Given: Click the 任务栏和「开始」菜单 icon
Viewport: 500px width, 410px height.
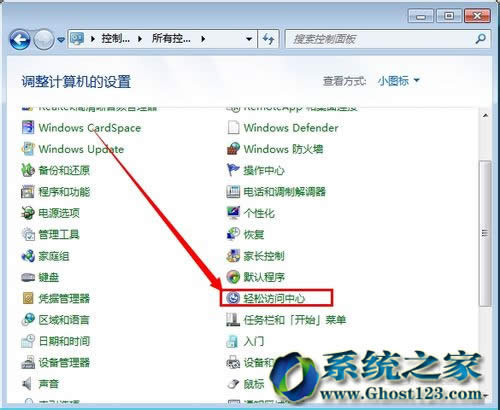Looking at the screenshot, I should pos(233,320).
